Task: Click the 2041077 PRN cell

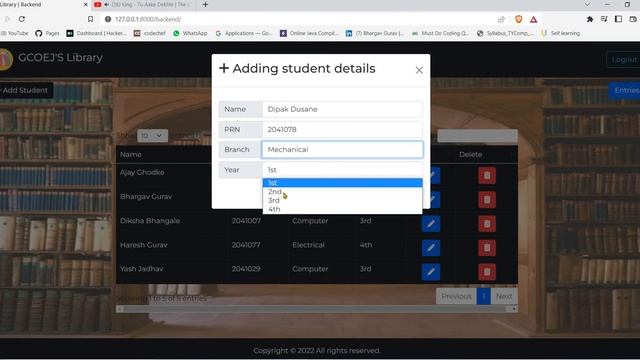Action: (x=246, y=245)
